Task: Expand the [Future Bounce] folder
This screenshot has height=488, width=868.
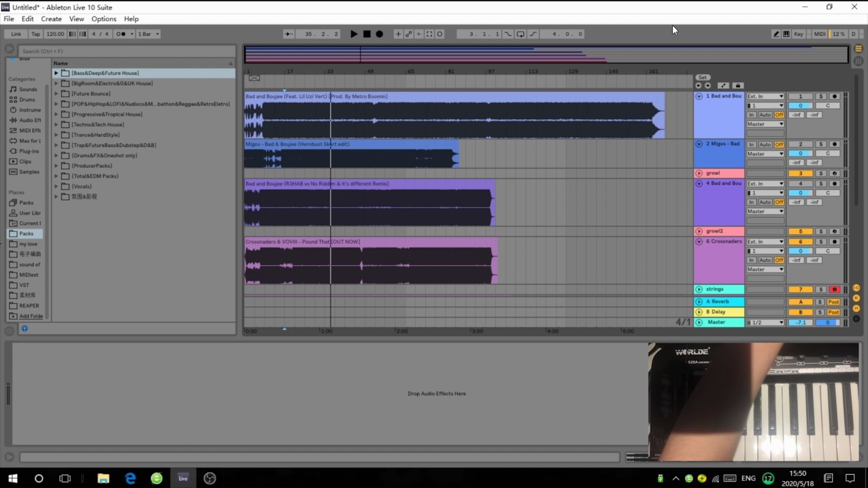Action: coord(56,94)
